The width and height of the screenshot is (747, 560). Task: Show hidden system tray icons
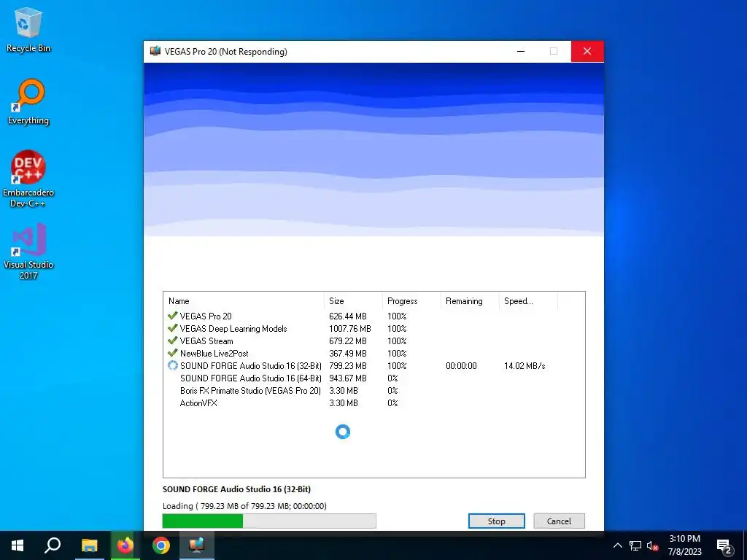coord(617,545)
